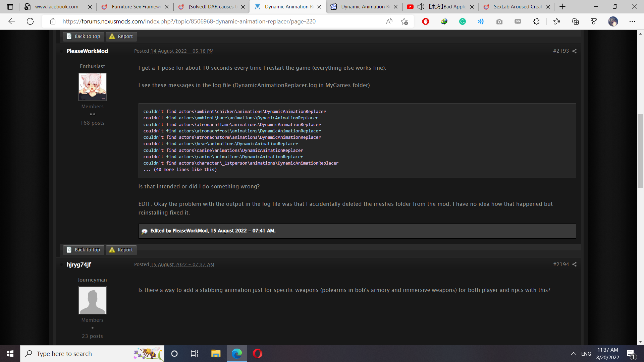Open the red Opera-style extension icon
This screenshot has width=644, height=362.
pos(426,21)
